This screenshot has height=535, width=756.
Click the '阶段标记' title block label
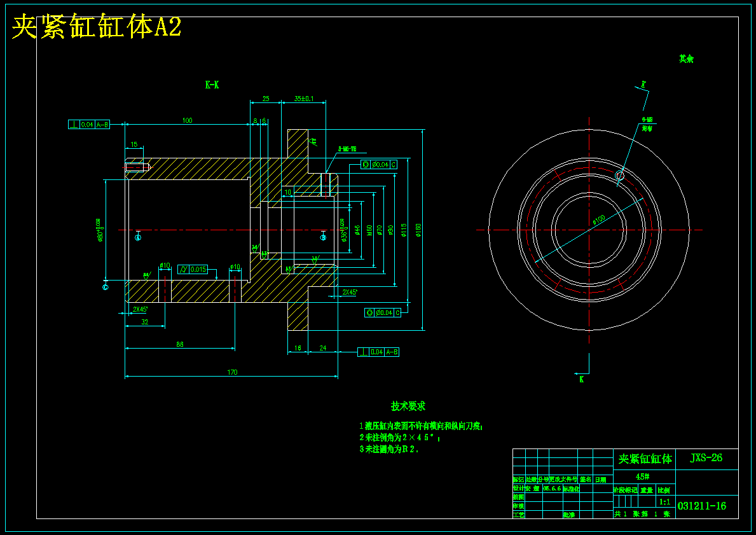click(x=626, y=490)
